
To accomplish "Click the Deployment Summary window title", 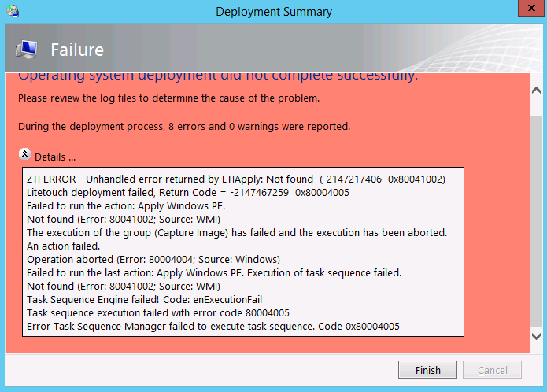I will pyautogui.click(x=274, y=12).
